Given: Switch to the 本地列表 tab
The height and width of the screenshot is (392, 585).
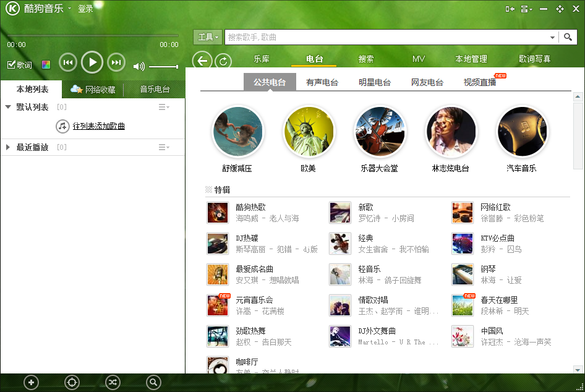Looking at the screenshot, I should pos(32,90).
